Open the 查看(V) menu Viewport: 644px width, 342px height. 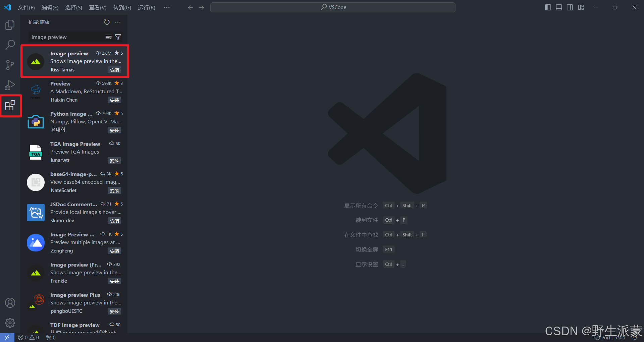[98, 7]
